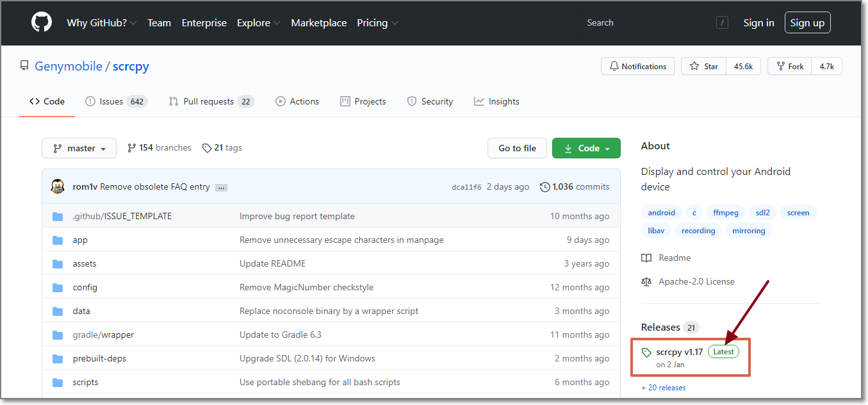The image size is (868, 405).
Task: View the 154 branches link
Action: click(159, 148)
